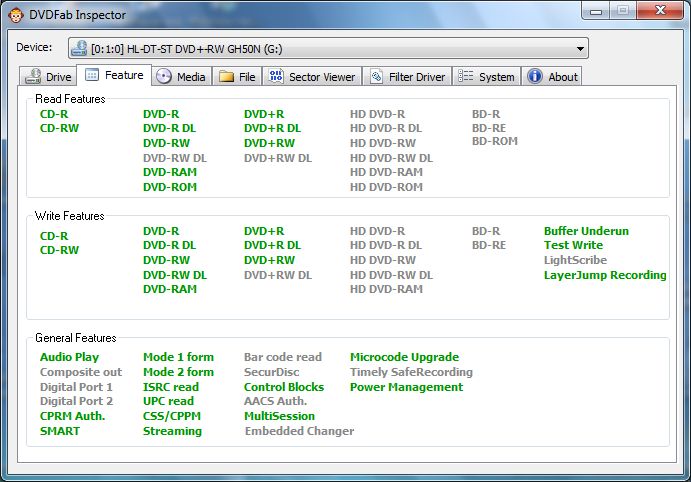Click the File tab's folder icon
The image size is (691, 482).
227,77
